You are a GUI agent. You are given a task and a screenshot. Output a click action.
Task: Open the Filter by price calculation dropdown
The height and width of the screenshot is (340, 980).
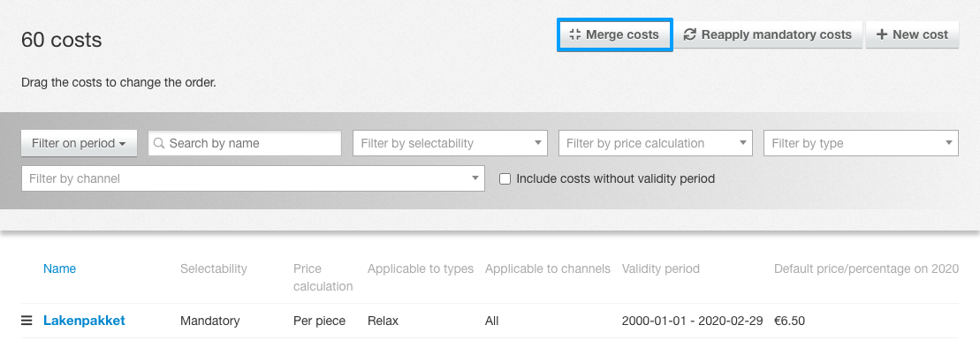click(655, 143)
